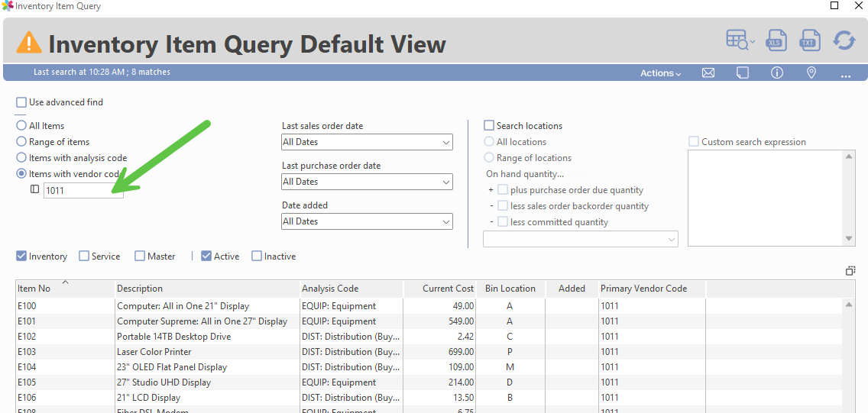Viewport: 868px width, 413px height.
Task: Click the 549.00 cost cell
Action: 439,321
